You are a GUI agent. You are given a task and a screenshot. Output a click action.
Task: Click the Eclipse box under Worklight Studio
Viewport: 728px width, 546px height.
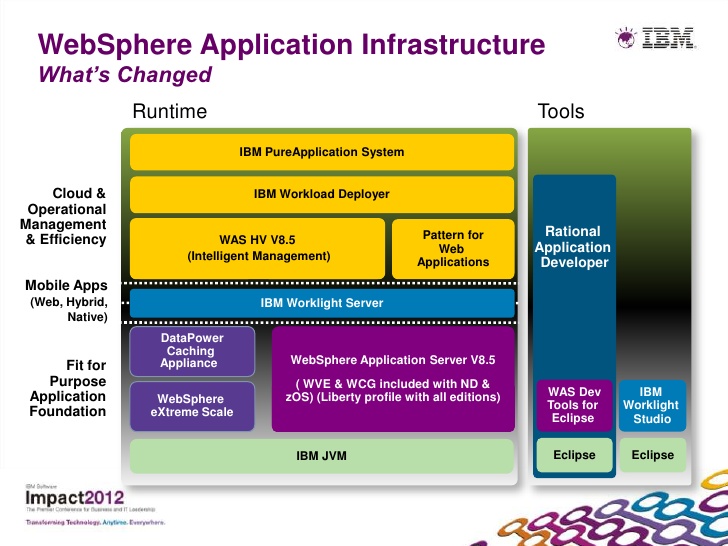click(x=652, y=455)
